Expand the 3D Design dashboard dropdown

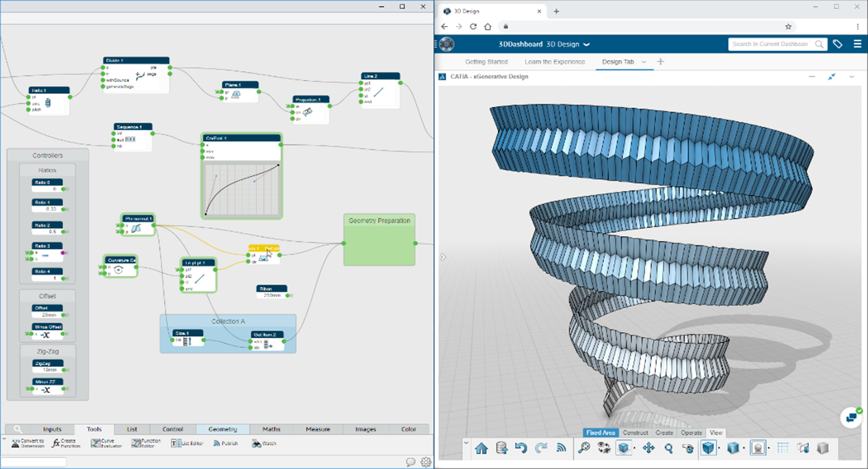click(x=586, y=45)
